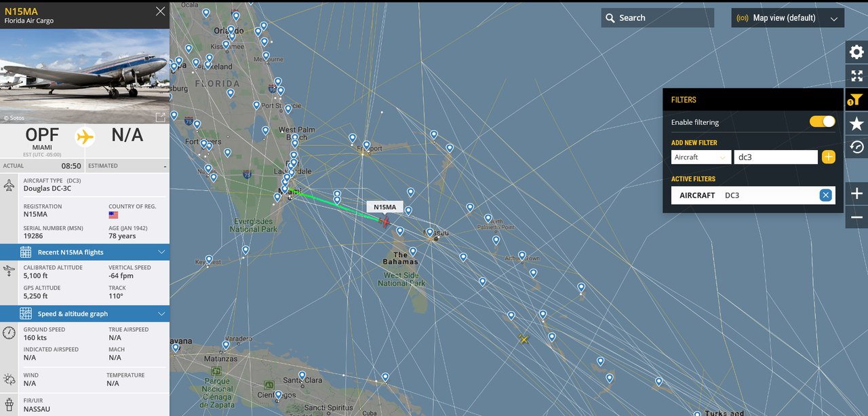Click the dc3 filter value input field
This screenshot has height=416, width=868.
tap(776, 157)
